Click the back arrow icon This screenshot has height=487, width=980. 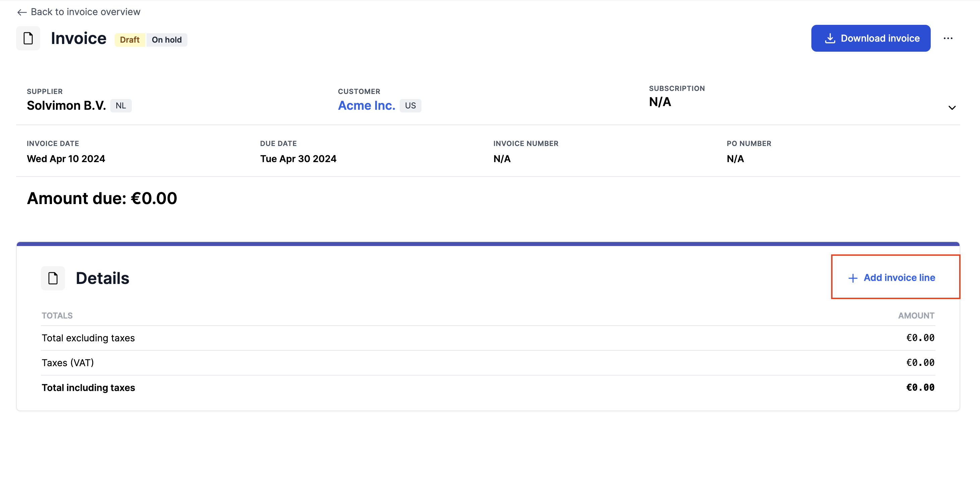[x=22, y=12]
